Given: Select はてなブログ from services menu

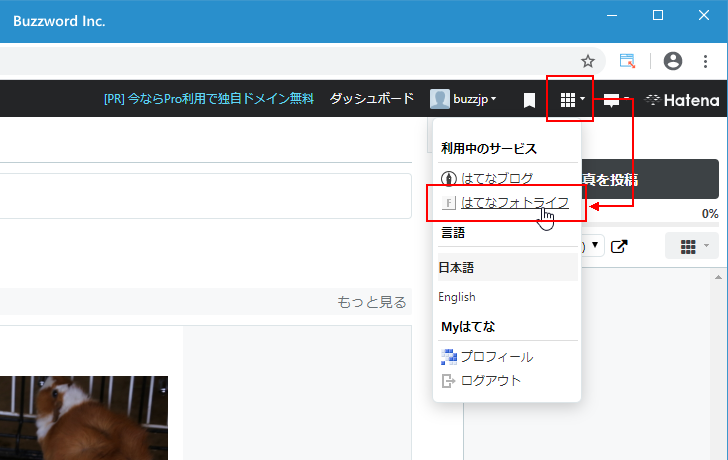Looking at the screenshot, I should point(497,178).
